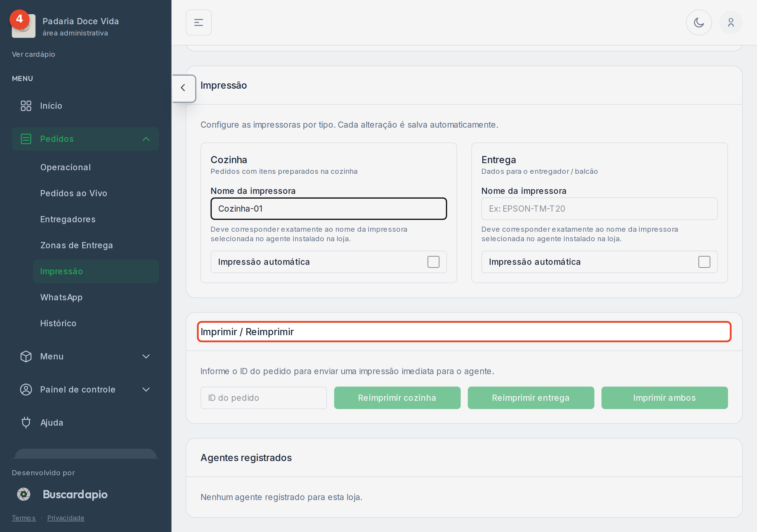This screenshot has height=532, width=757.
Task: Click the Entrega card title
Action: (499, 160)
